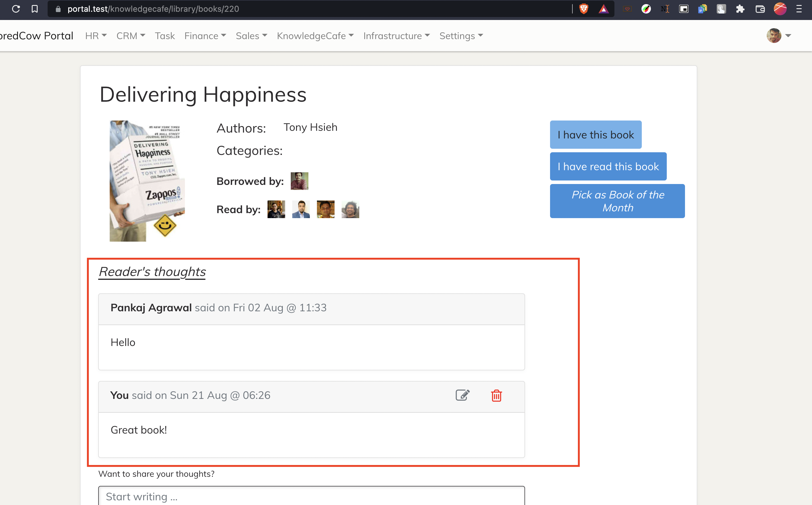This screenshot has width=812, height=505.
Task: Mark the book as read
Action: pos(608,166)
